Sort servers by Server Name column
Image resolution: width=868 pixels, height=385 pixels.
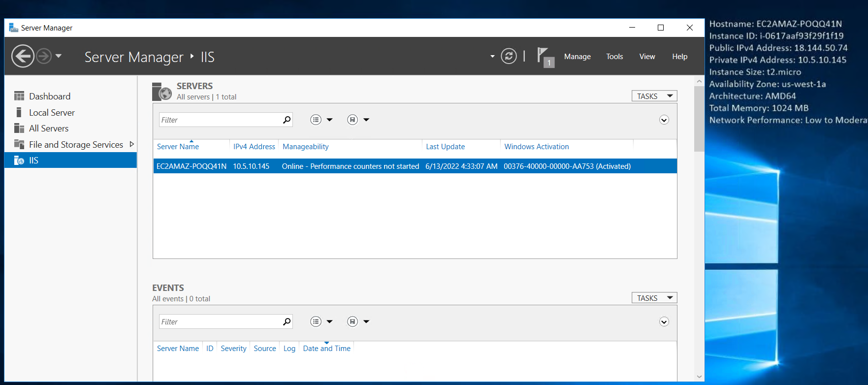(x=178, y=147)
